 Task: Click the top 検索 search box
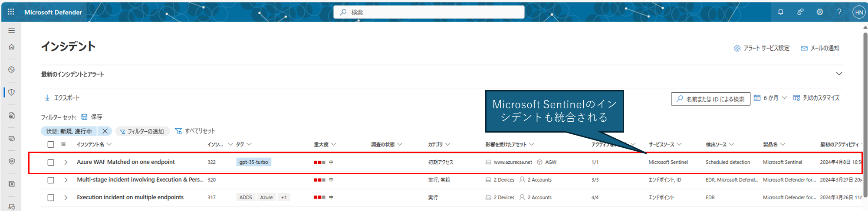(x=429, y=12)
